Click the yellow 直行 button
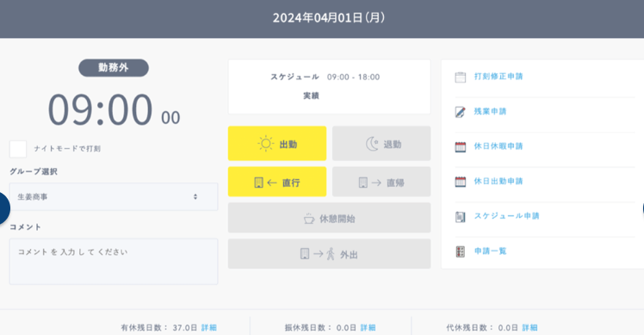Image resolution: width=644 pixels, height=335 pixels. tap(277, 182)
